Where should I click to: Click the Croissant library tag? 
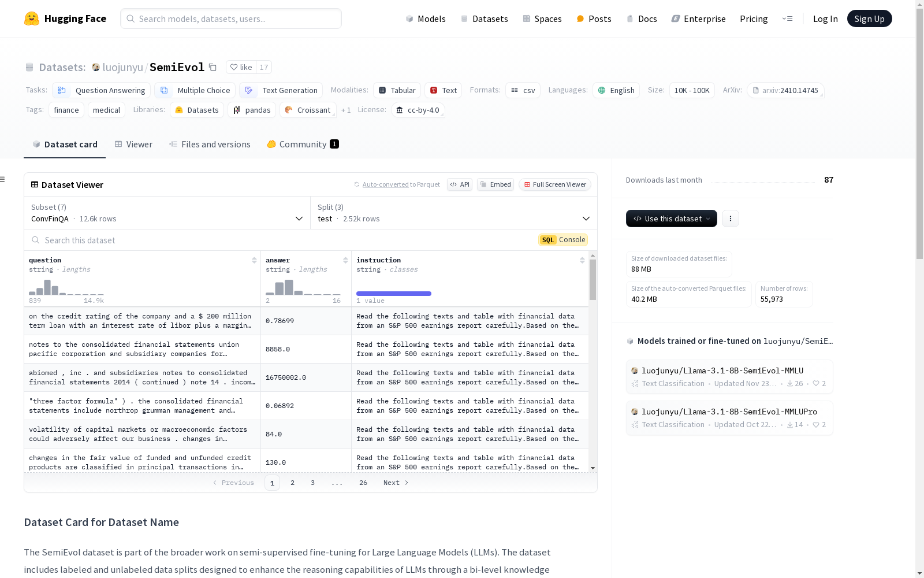click(308, 110)
